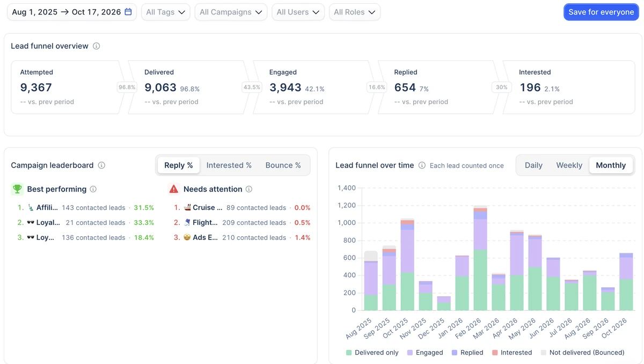The height and width of the screenshot is (364, 644).
Task: Open the All Tags dropdown
Action: coord(166,12)
